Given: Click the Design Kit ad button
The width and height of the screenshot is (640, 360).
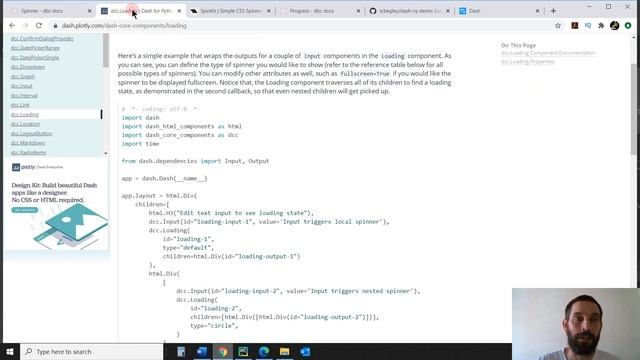Looking at the screenshot, I should 24,210.
